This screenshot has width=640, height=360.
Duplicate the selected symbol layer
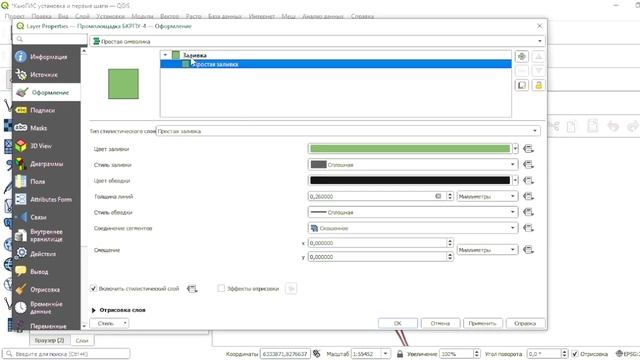(x=522, y=85)
